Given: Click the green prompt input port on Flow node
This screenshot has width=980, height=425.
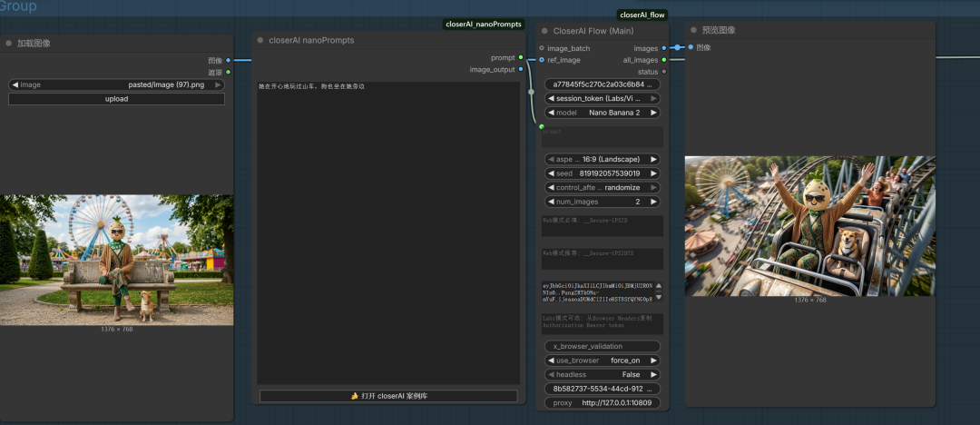Looking at the screenshot, I should [x=541, y=126].
